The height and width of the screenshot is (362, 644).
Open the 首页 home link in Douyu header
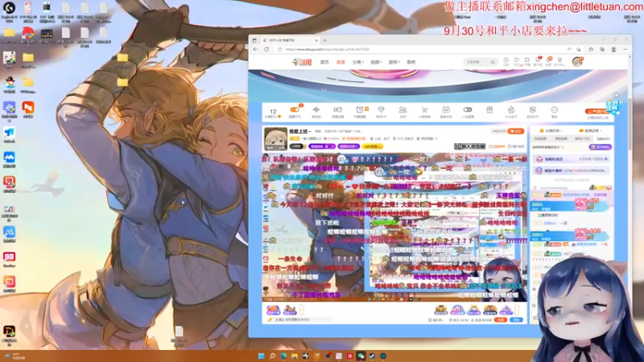(324, 62)
